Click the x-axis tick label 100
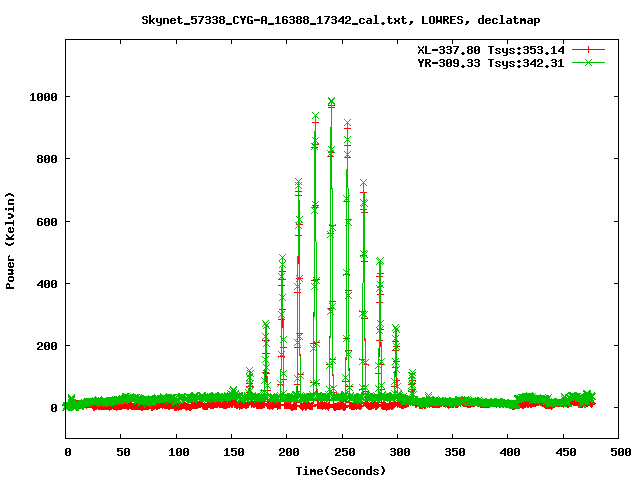Image resolution: width=640 pixels, height=480 pixels. pyautogui.click(x=178, y=452)
